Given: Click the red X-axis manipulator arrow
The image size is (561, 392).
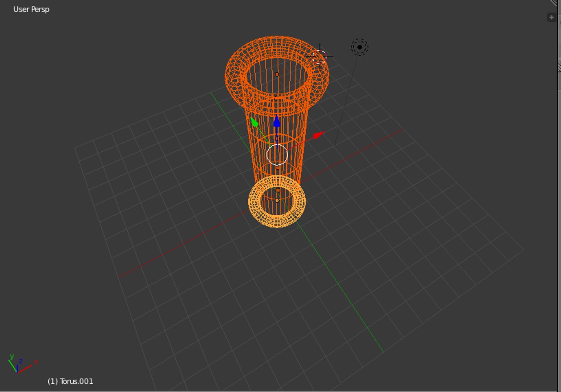Looking at the screenshot, I should [318, 135].
